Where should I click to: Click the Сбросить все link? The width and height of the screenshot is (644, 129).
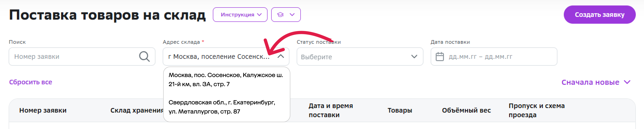pos(31,82)
